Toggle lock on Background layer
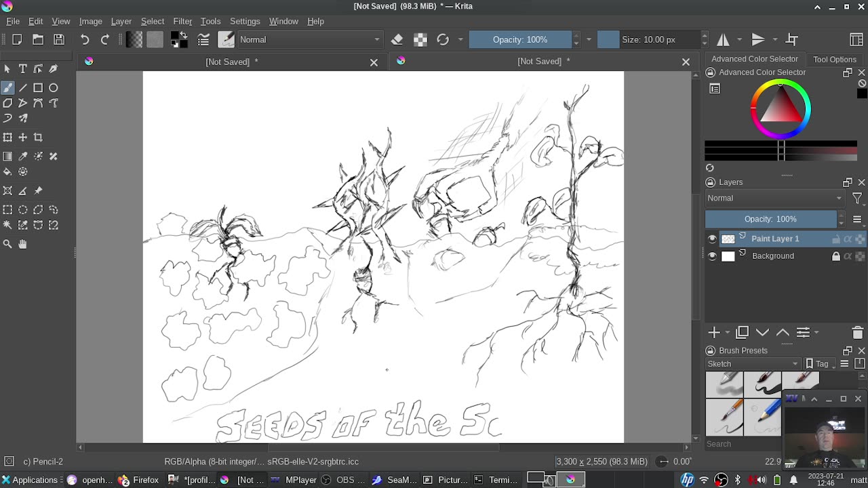The image size is (868, 488). 836,256
